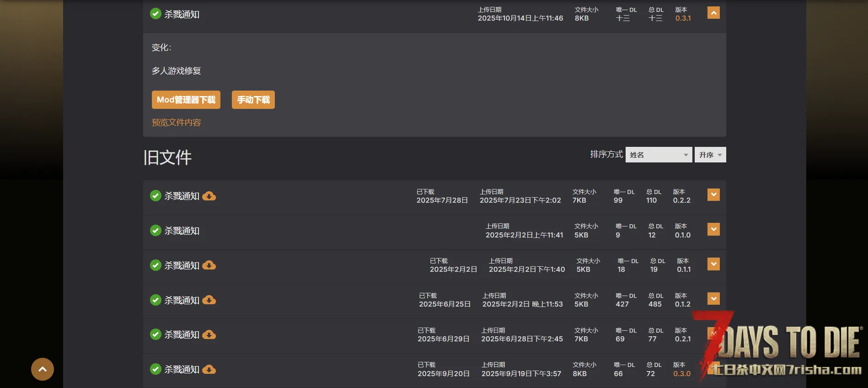Image resolution: width=868 pixels, height=388 pixels.
Task: Expand the version 0.1.2 file row
Action: click(713, 299)
